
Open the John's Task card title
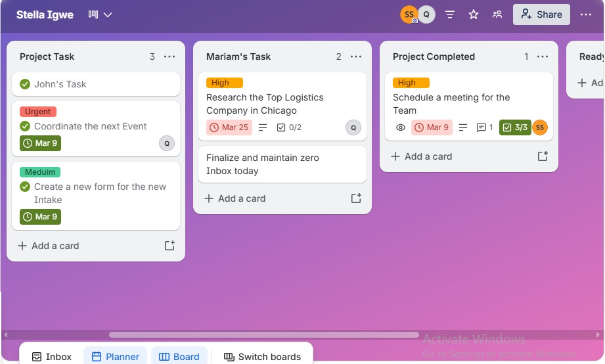60,84
